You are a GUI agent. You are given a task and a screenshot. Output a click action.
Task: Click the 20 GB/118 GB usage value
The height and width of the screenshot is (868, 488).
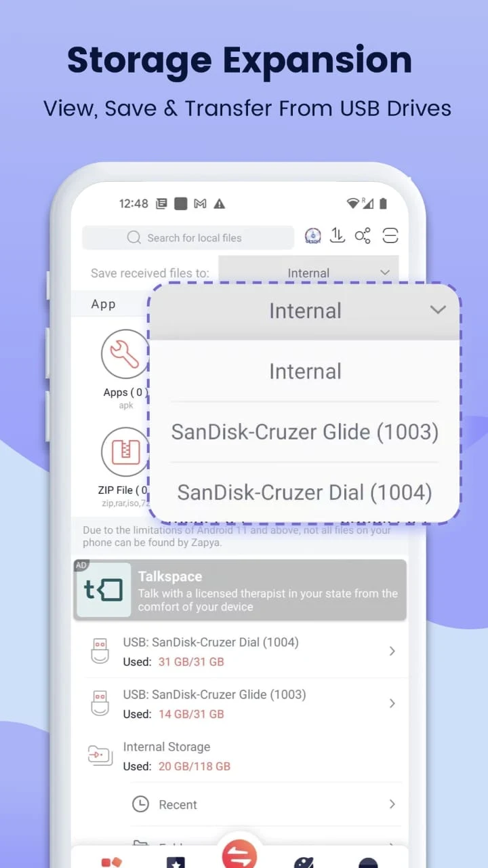click(195, 766)
